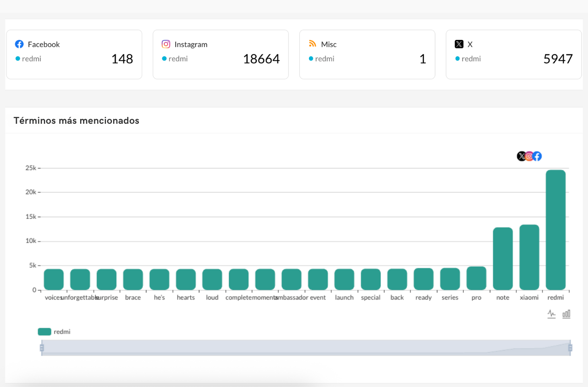Click Facebook icon above the redmi bar
The image size is (588, 387).
(537, 156)
